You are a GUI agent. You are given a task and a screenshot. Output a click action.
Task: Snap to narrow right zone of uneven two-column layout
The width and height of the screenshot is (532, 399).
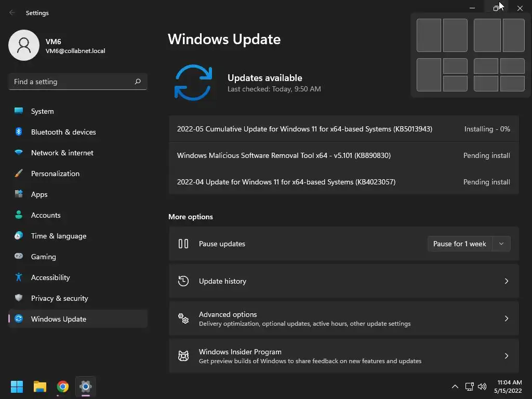[514, 35]
